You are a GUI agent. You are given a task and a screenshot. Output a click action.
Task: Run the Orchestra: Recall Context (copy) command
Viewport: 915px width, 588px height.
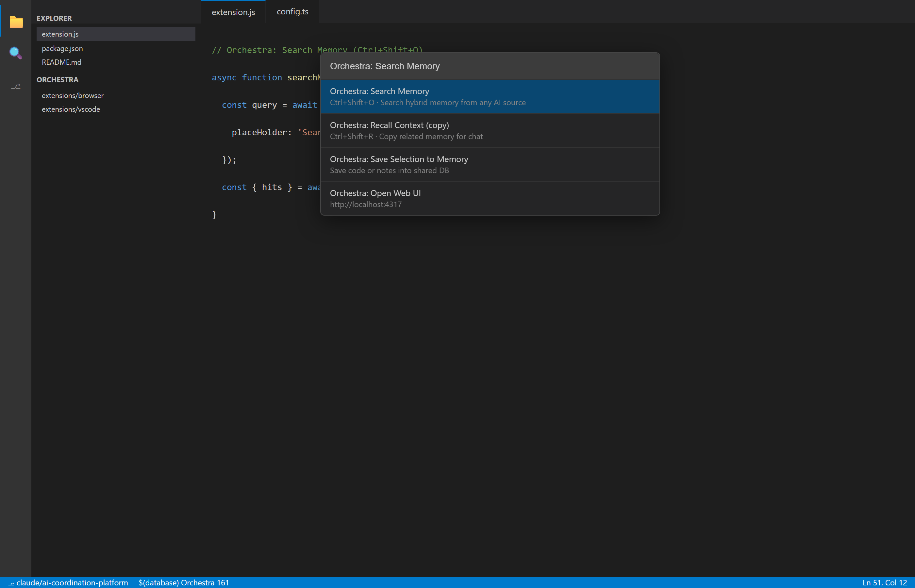490,131
